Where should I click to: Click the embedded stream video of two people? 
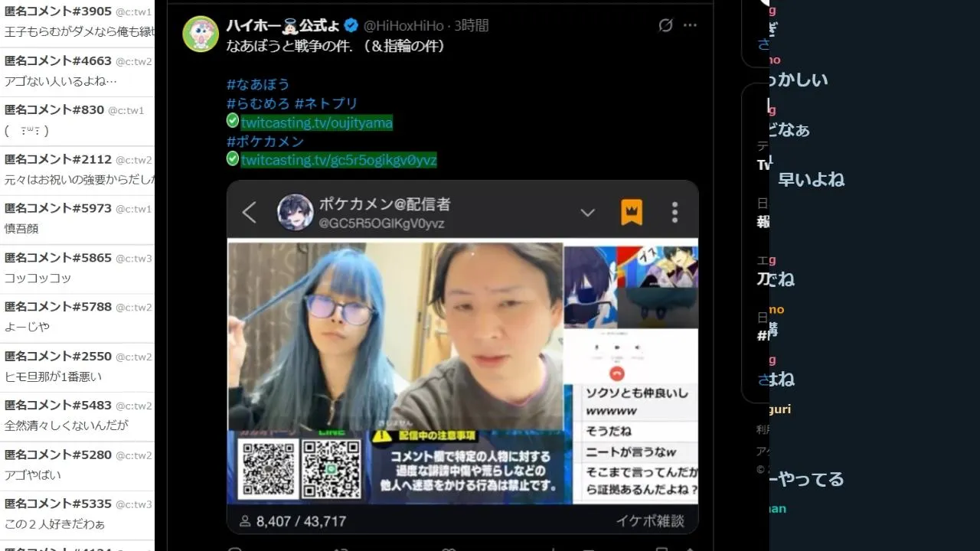click(396, 337)
